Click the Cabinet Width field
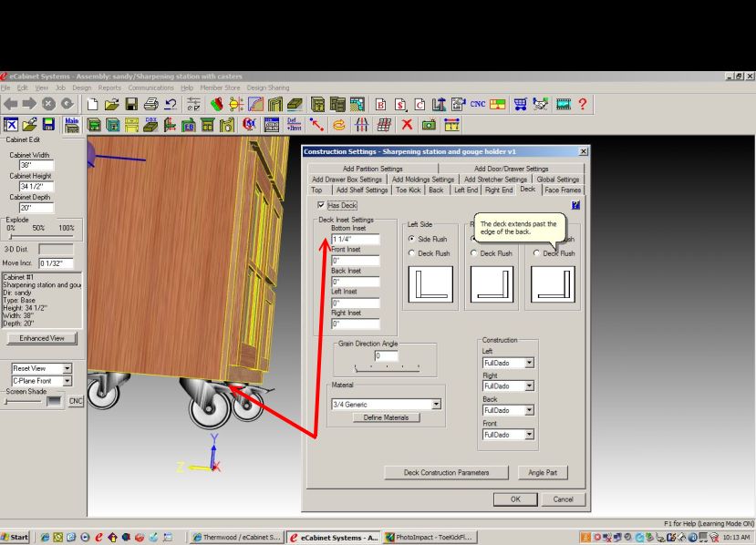 click(x=36, y=165)
